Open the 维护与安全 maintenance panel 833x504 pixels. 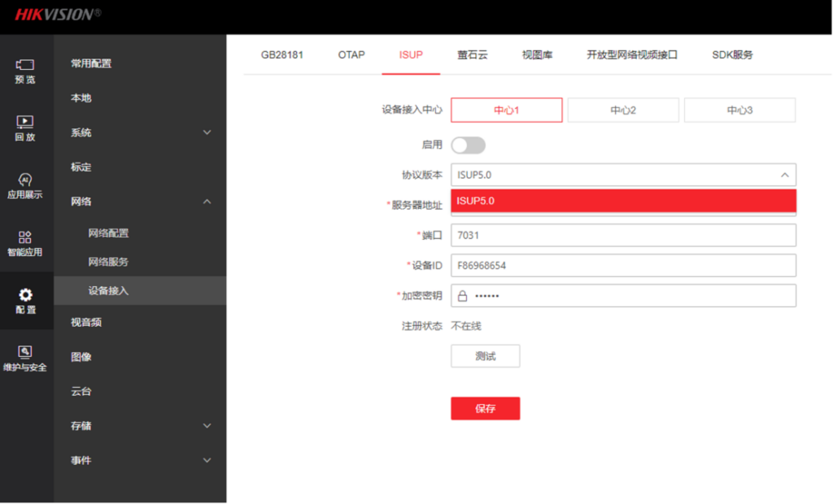point(25,358)
